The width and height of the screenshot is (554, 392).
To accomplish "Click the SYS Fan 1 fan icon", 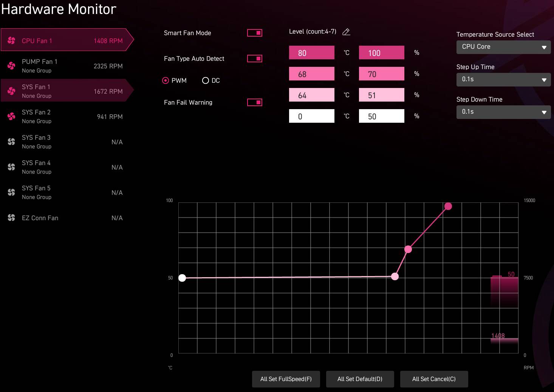I will tap(11, 91).
